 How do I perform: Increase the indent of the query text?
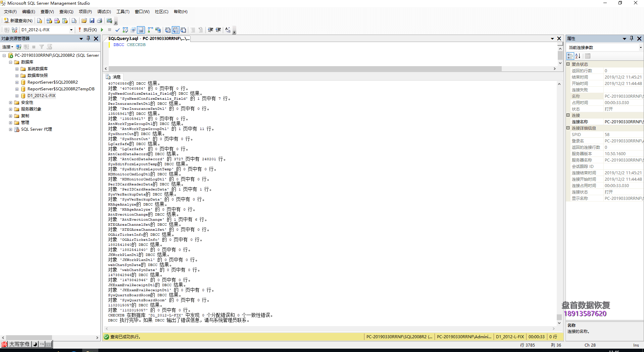click(x=218, y=30)
